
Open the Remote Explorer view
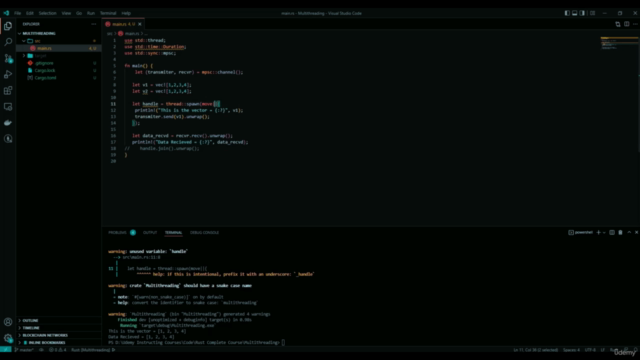(8, 107)
